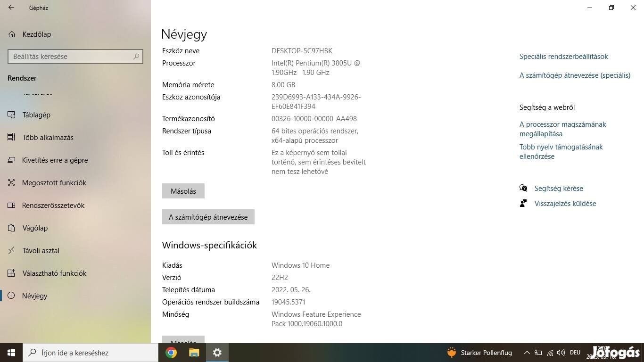Open the Táblagép settings page
Viewport: 644px width, 362px height.
[75, 115]
